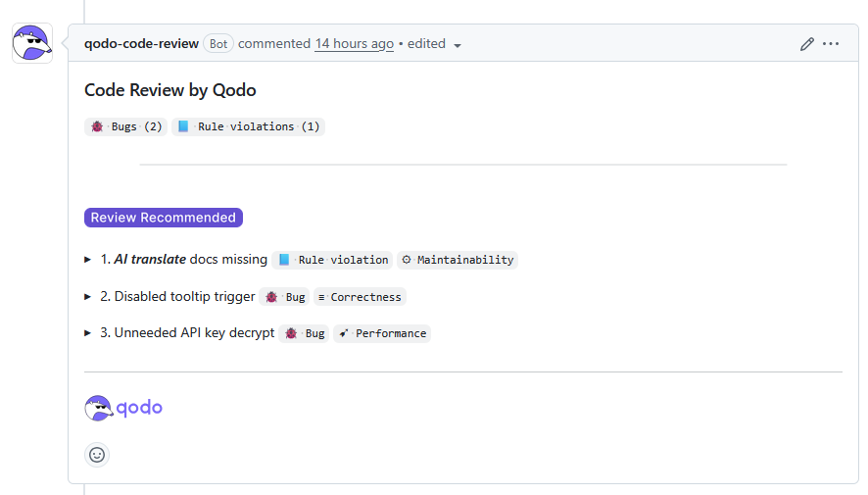The height and width of the screenshot is (495, 868).
Task: Click the Maintainability tag
Action: pos(458,260)
